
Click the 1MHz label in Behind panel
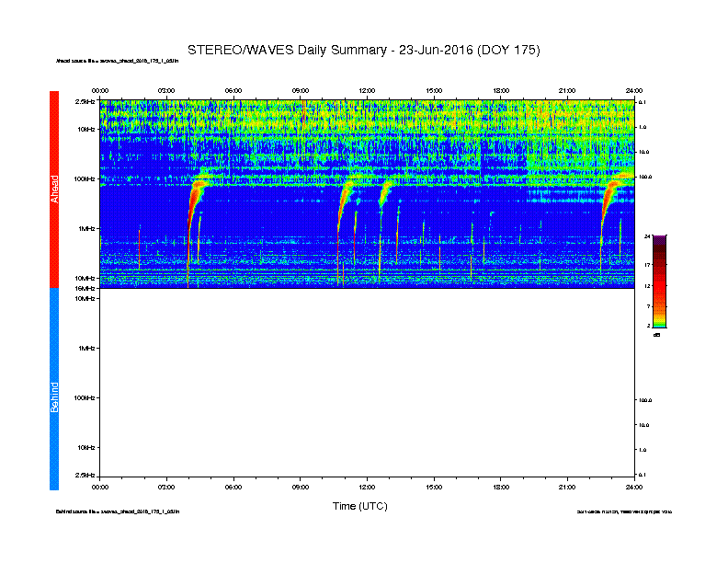tap(86, 348)
